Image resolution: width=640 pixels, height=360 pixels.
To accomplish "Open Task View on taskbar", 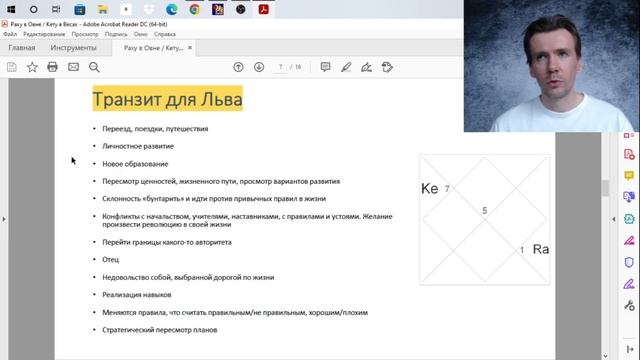I will pos(56,9).
